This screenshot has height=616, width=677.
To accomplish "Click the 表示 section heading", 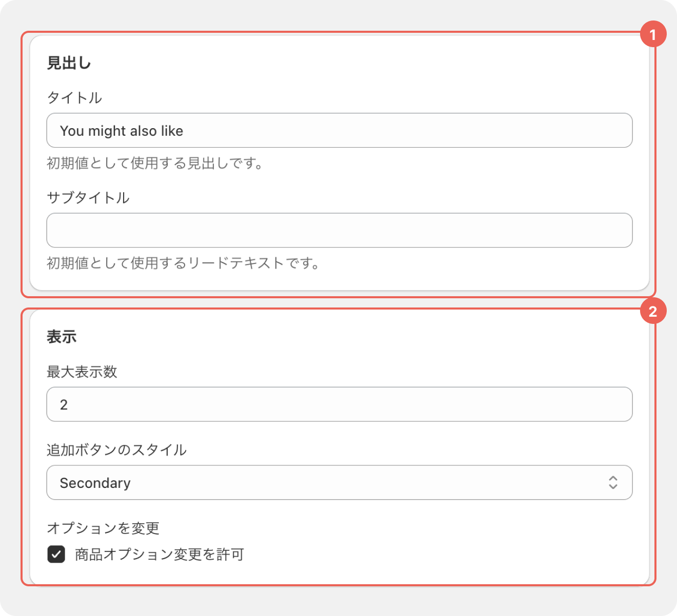I will pyautogui.click(x=62, y=337).
